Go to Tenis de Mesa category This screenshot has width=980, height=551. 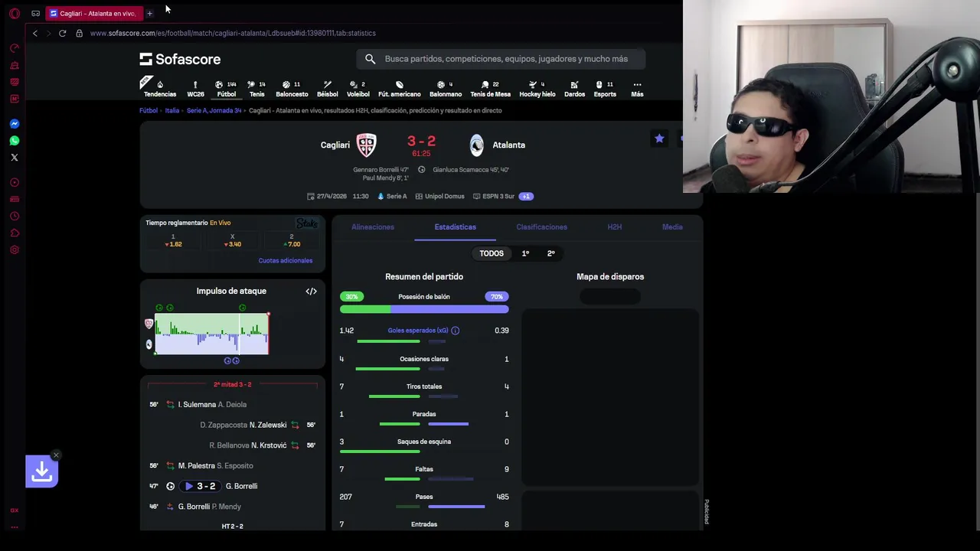(x=490, y=89)
